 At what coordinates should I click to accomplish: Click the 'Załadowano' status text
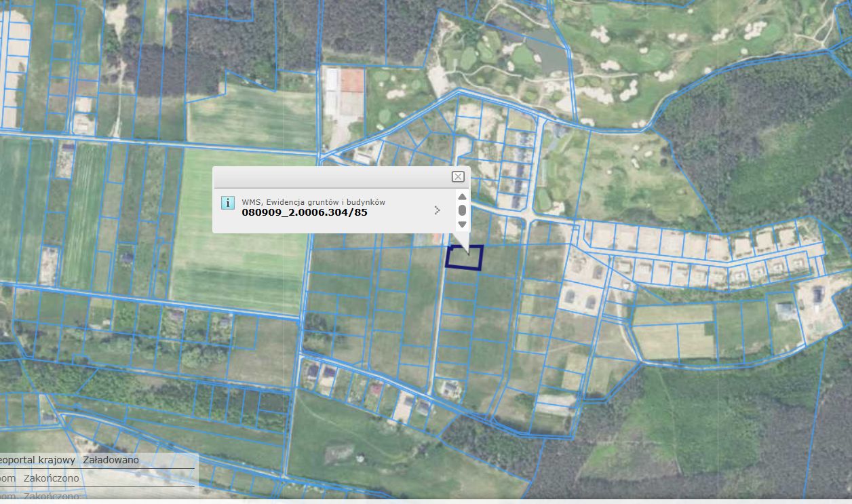point(111,460)
